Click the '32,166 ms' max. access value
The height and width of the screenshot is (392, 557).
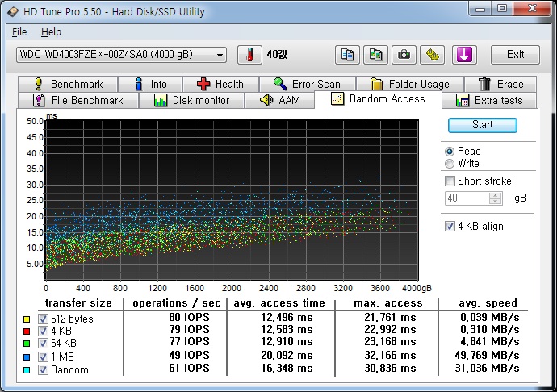click(390, 355)
